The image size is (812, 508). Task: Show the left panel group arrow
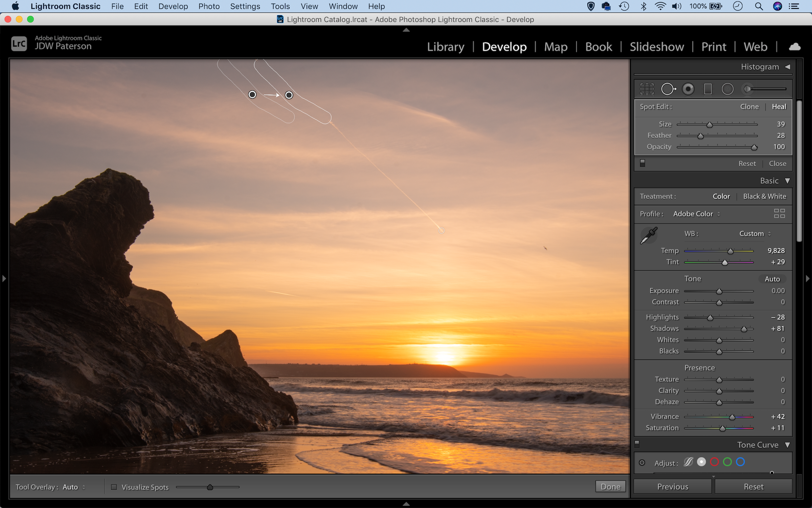click(x=4, y=279)
